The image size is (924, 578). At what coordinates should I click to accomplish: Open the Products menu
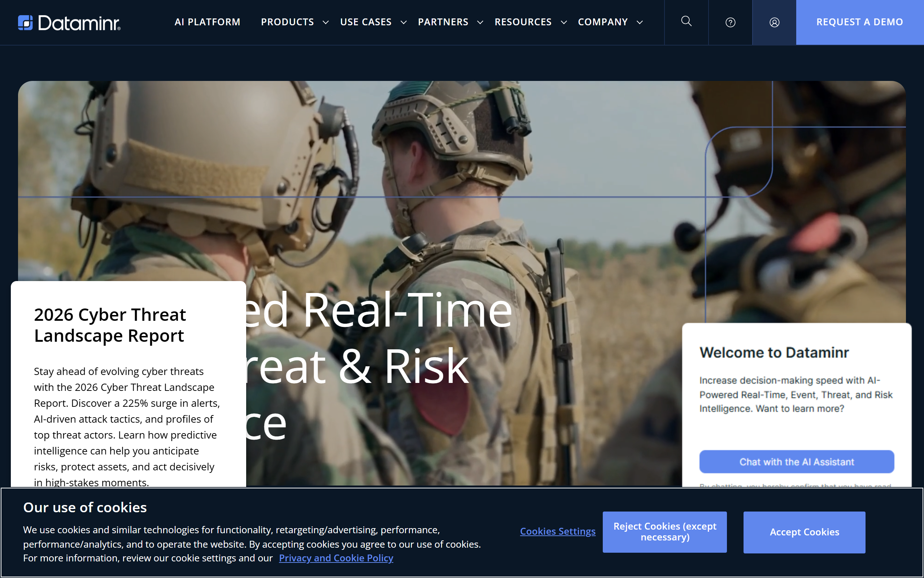(x=287, y=22)
